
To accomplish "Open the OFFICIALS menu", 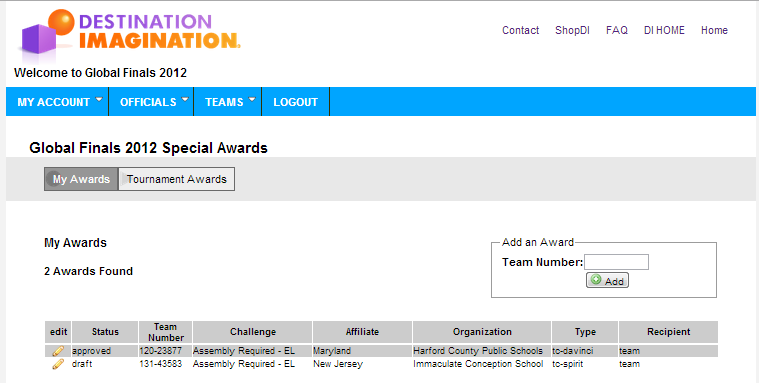I will tap(148, 102).
